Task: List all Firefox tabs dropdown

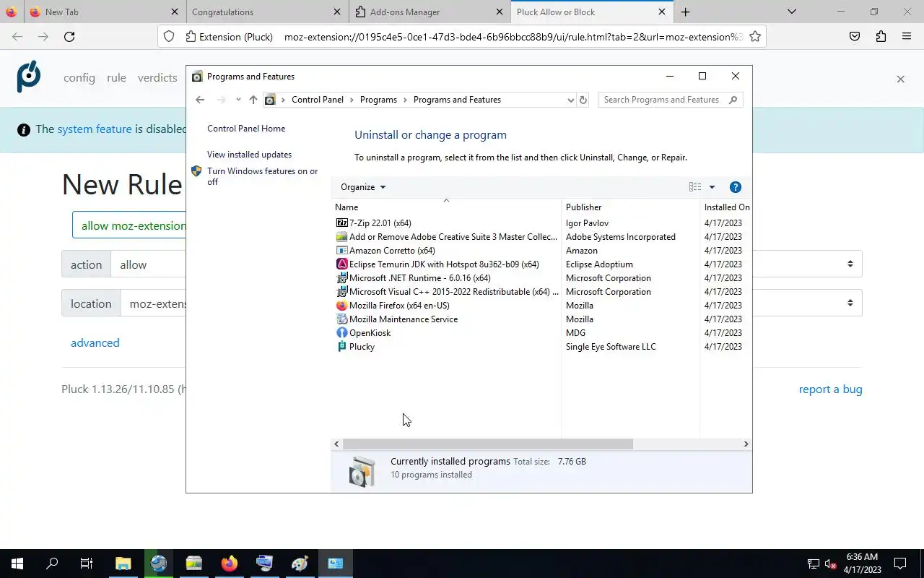Action: point(792,12)
